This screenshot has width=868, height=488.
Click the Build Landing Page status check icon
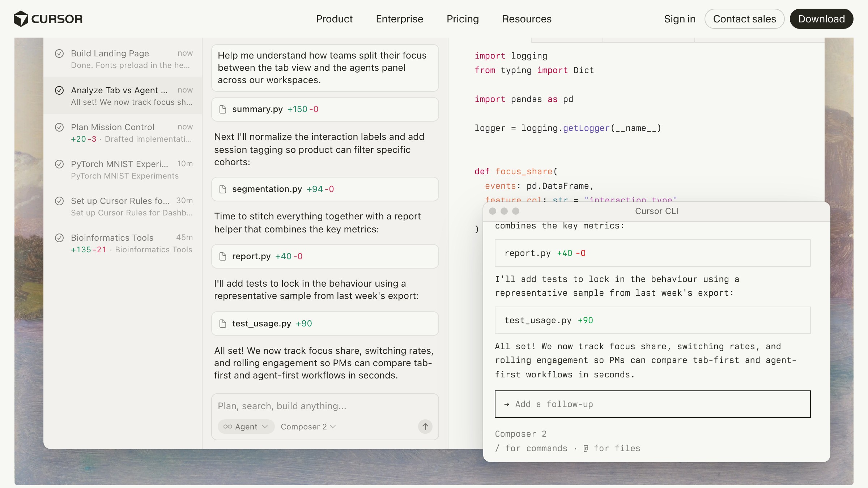(x=59, y=53)
